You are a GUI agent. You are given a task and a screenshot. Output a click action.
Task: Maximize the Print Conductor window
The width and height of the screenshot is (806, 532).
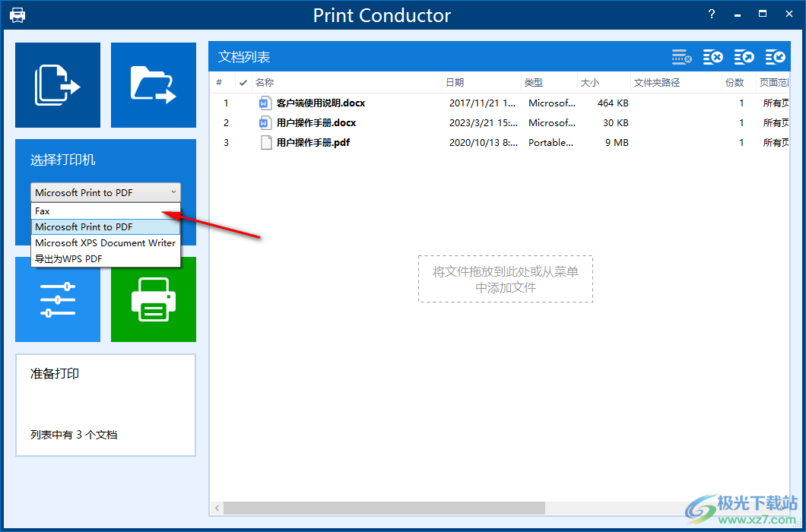coord(763,14)
